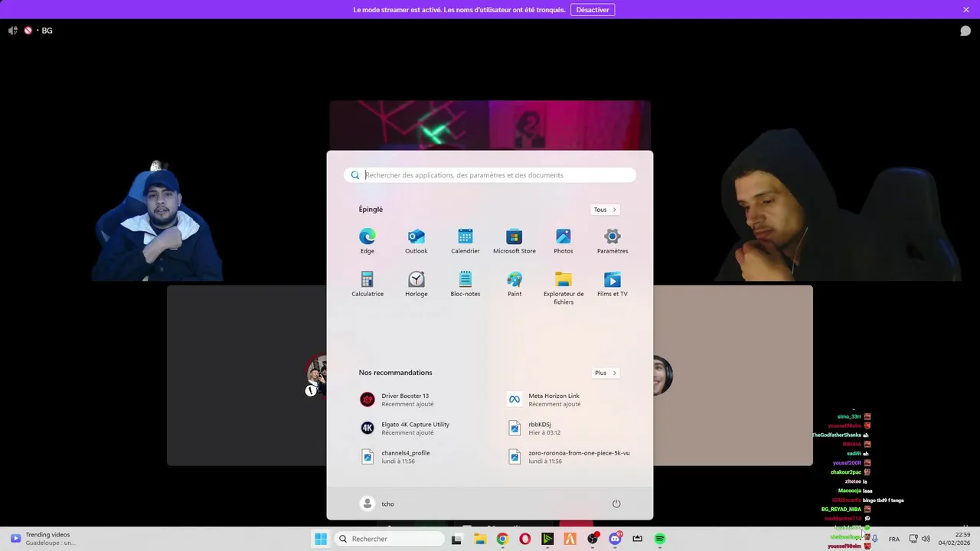Open zoro-roronoa-from-one-piece-5k-vu file

pos(570,456)
